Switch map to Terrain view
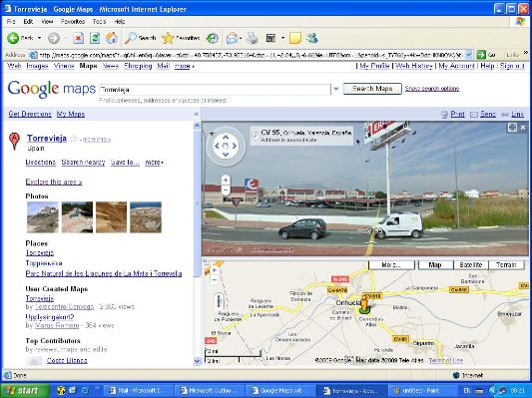Screen dimensions: 532x398 pos(506,265)
